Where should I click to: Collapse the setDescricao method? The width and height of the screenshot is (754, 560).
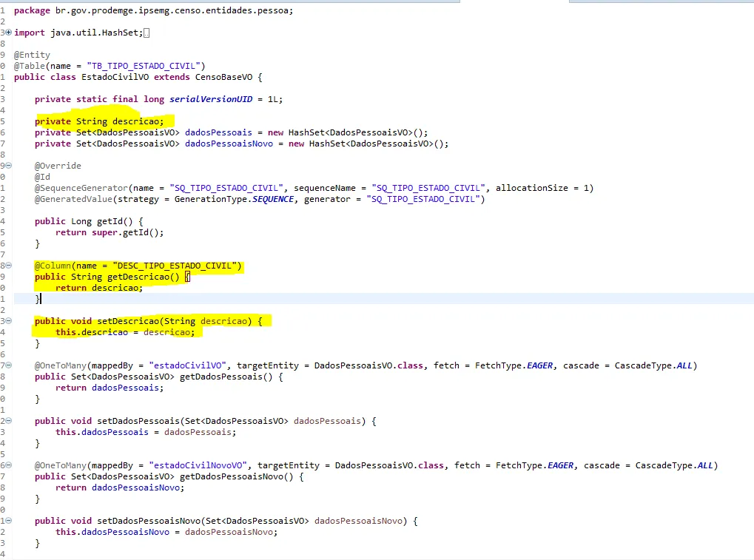tap(9, 320)
